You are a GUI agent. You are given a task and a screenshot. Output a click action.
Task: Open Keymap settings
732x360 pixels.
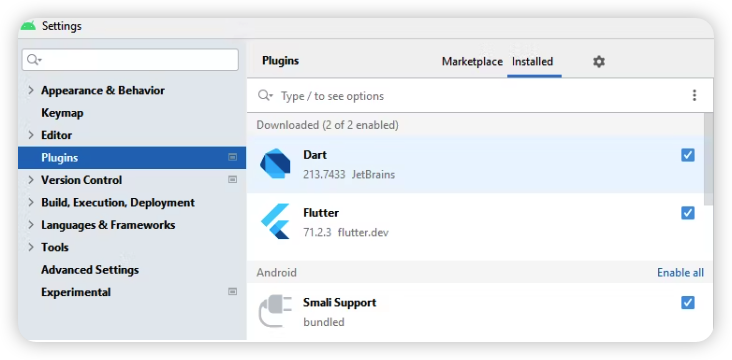point(62,113)
